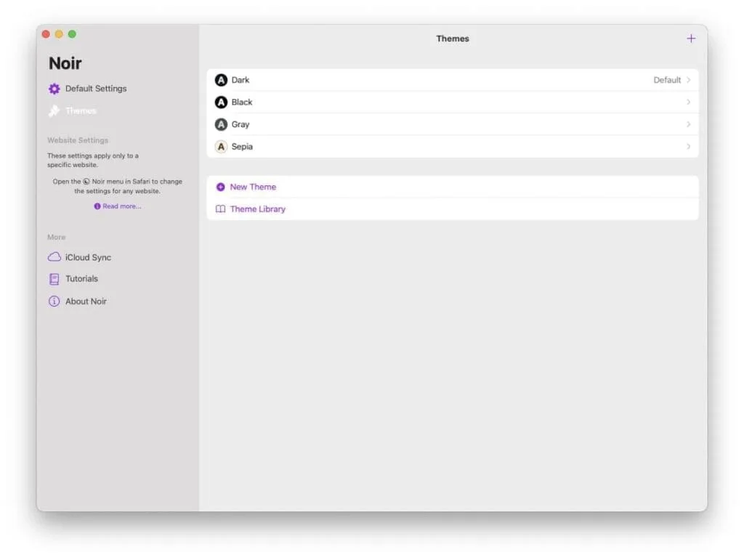Expand the Gray theme row

point(688,124)
